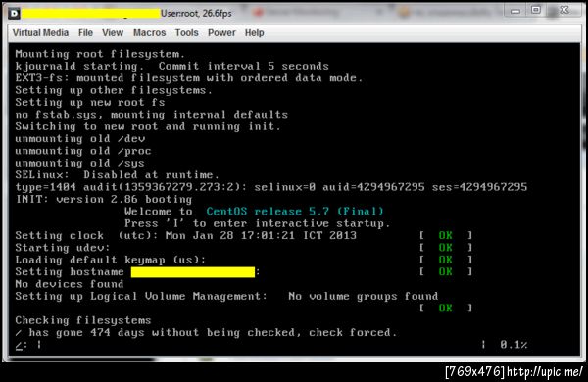588x382 pixels.
Task: Open the File menu
Action: pos(85,33)
